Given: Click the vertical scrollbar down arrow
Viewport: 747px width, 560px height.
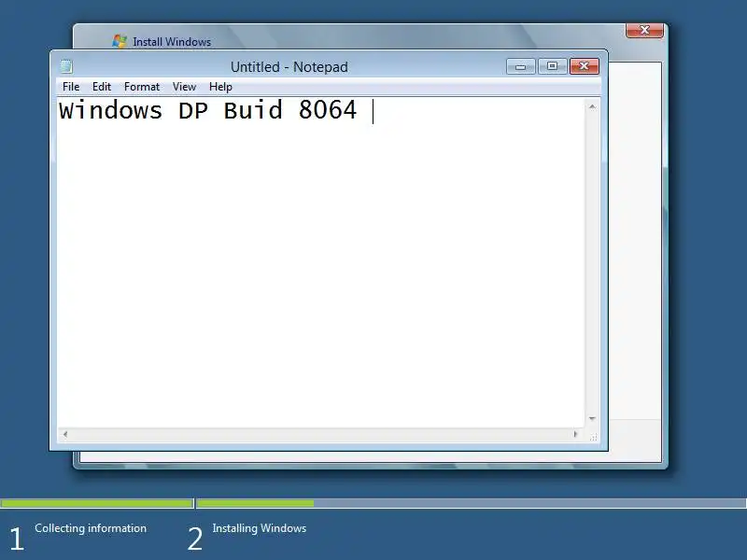Looking at the screenshot, I should (x=592, y=418).
